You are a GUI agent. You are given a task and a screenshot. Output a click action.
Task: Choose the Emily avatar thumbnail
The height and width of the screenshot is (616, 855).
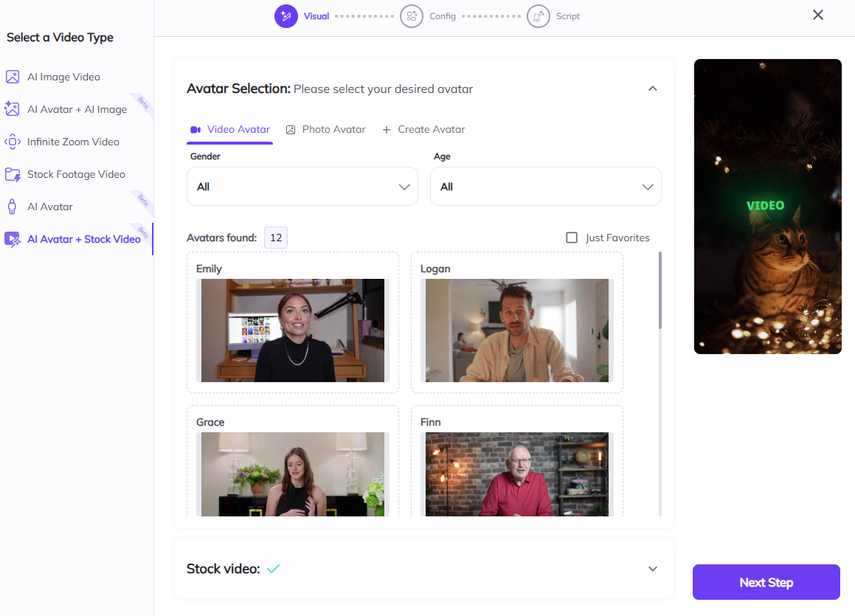[x=293, y=331]
